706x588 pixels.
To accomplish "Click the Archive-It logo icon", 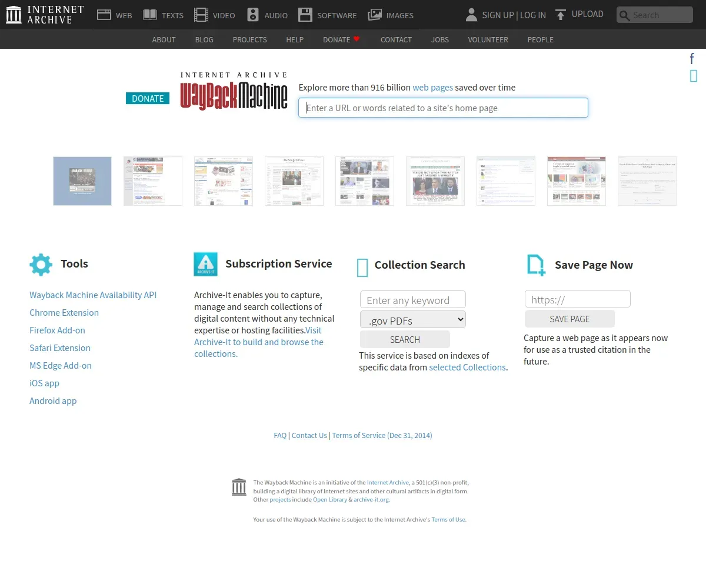I will click(x=205, y=264).
